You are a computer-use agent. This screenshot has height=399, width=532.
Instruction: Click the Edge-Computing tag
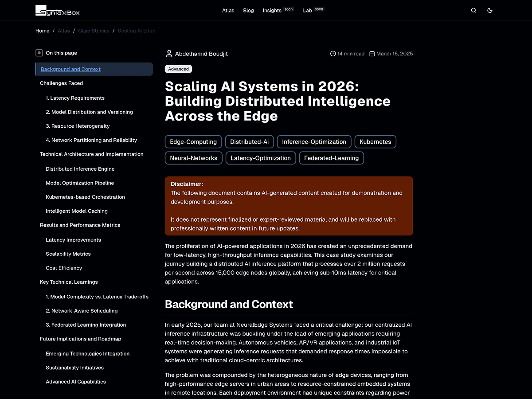[x=193, y=142]
